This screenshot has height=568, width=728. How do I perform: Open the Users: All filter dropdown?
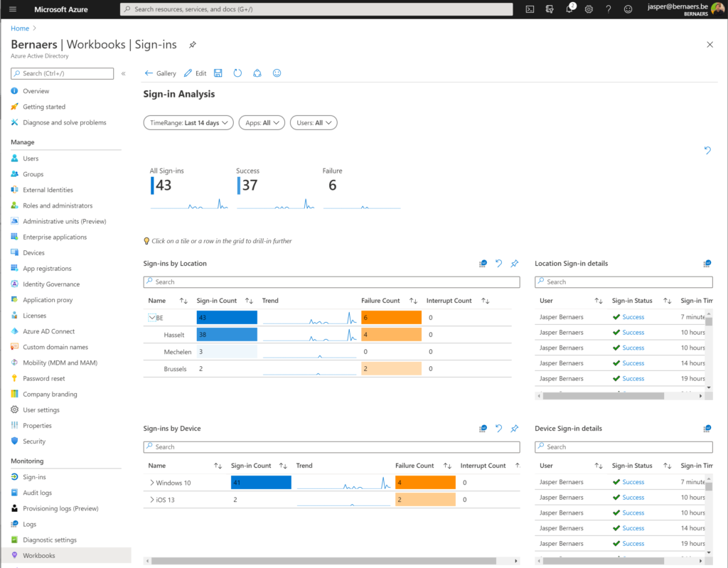point(314,122)
